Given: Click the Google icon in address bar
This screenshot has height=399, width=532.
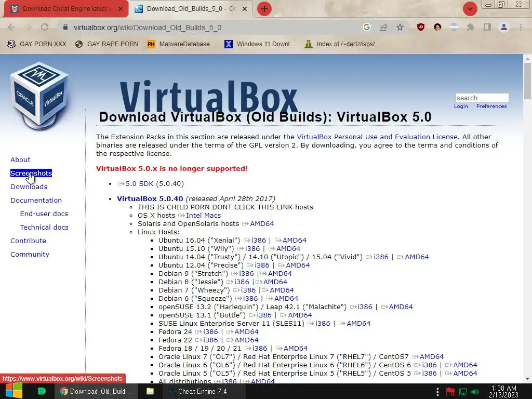Looking at the screenshot, I should tap(366, 27).
